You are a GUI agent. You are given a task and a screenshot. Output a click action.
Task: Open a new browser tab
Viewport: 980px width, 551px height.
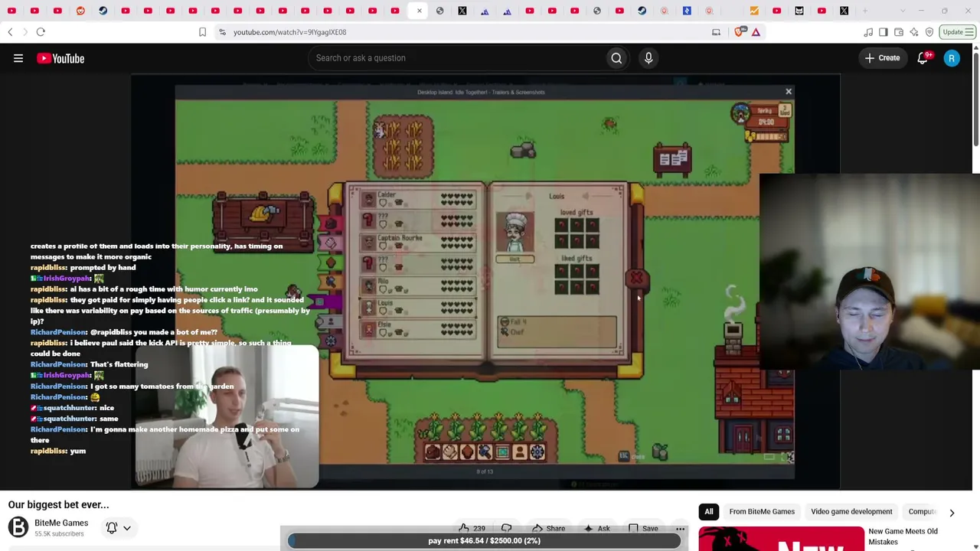point(866,11)
